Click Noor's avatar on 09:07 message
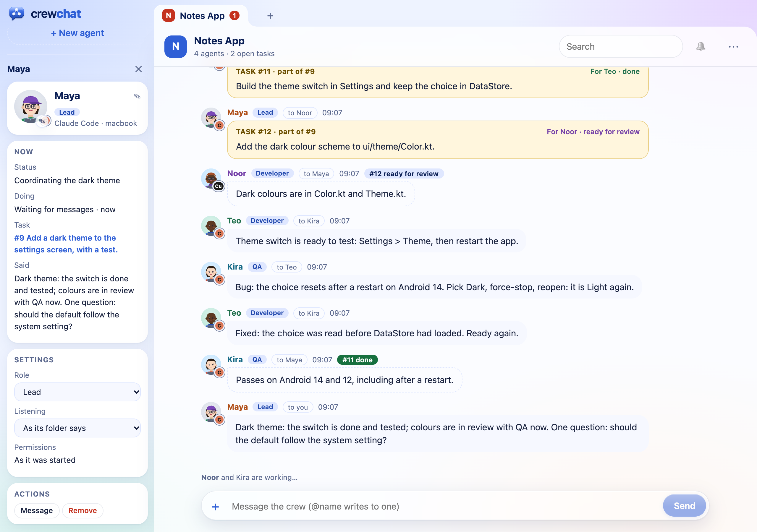757x532 pixels. [x=211, y=178]
